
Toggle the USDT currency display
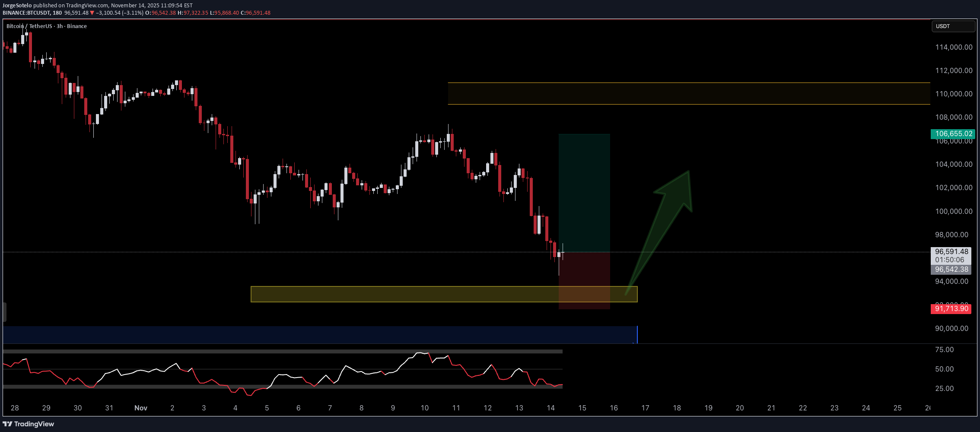[x=953, y=26]
